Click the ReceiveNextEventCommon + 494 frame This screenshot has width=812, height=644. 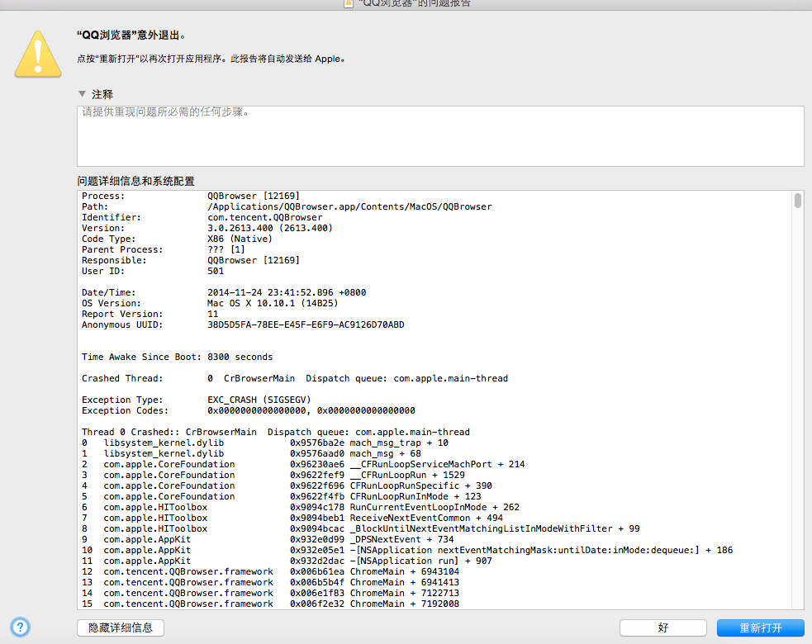[292, 518]
